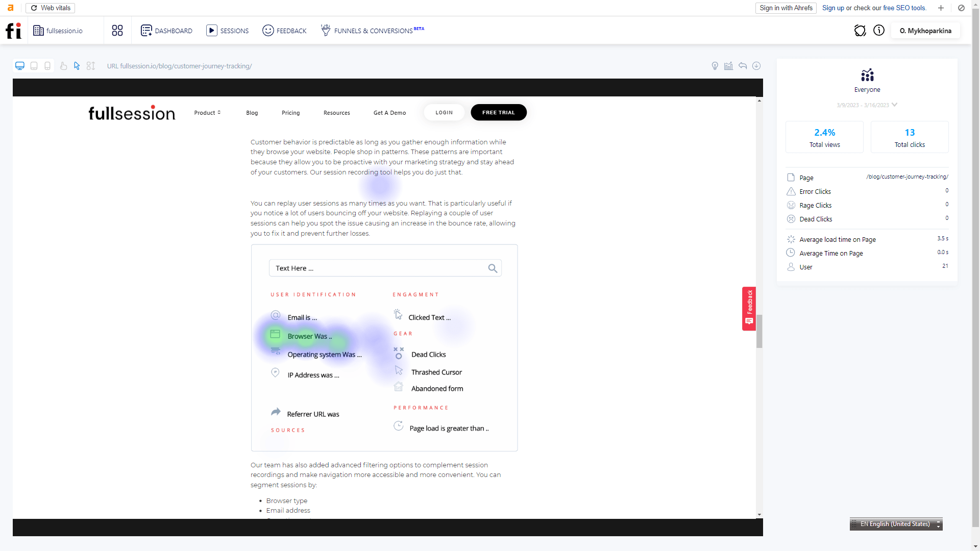Switch to mobile device preview icon
This screenshot has width=980, height=551.
(47, 66)
